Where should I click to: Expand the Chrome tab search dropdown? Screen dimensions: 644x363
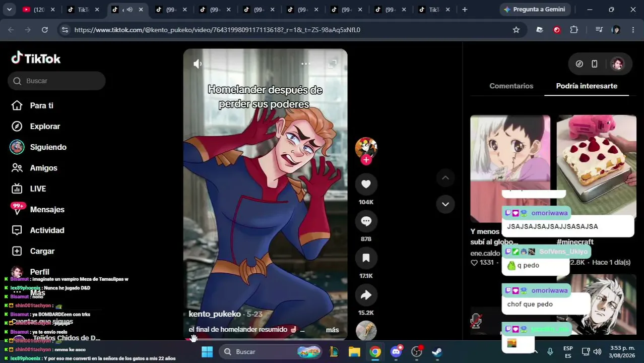(10, 9)
